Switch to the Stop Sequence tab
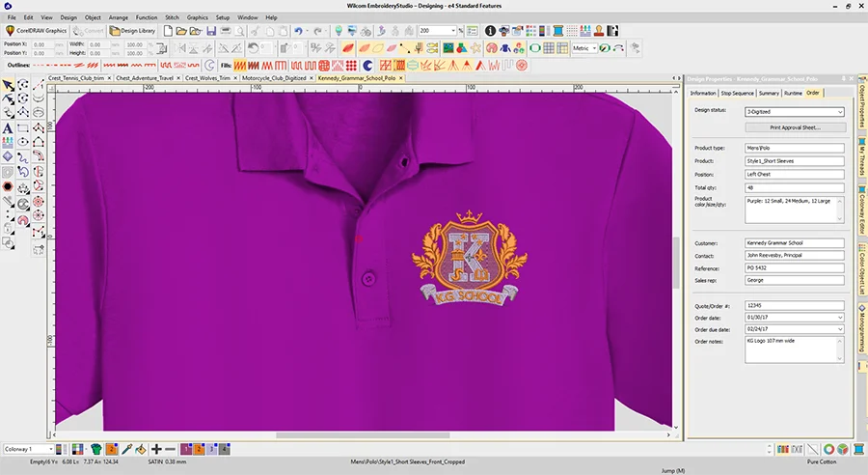 click(x=738, y=93)
